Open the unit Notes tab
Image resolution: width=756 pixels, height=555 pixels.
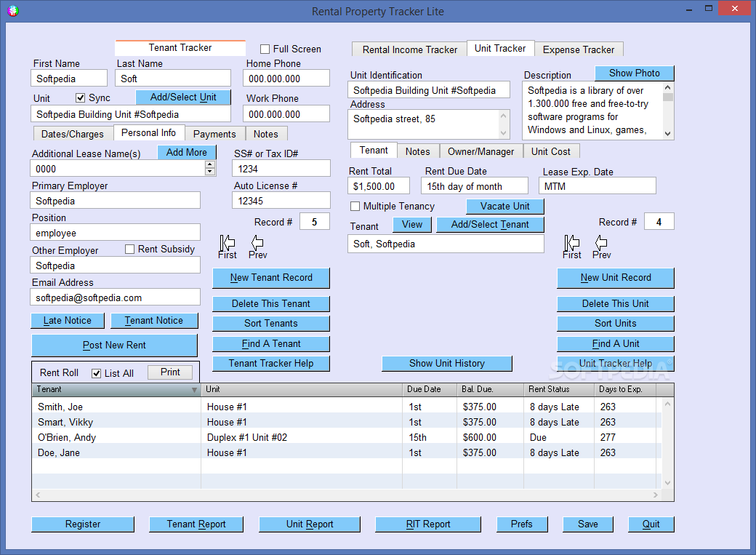click(x=417, y=151)
